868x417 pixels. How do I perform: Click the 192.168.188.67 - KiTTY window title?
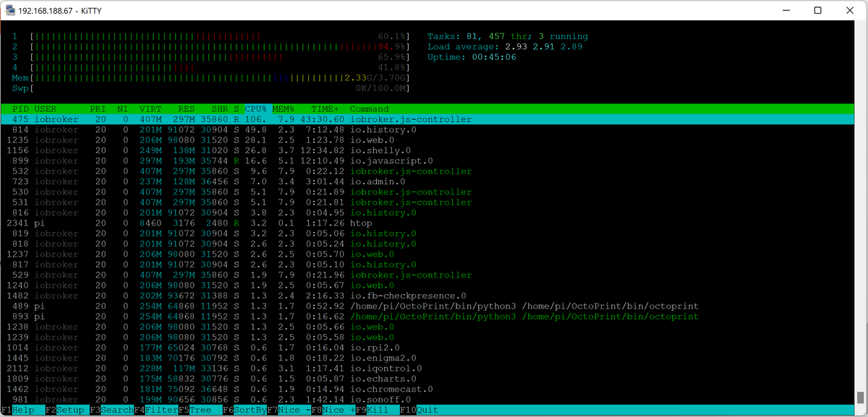pos(60,10)
